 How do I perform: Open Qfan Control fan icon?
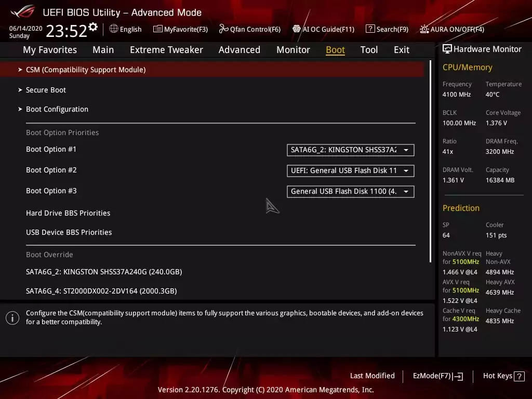pos(223,29)
